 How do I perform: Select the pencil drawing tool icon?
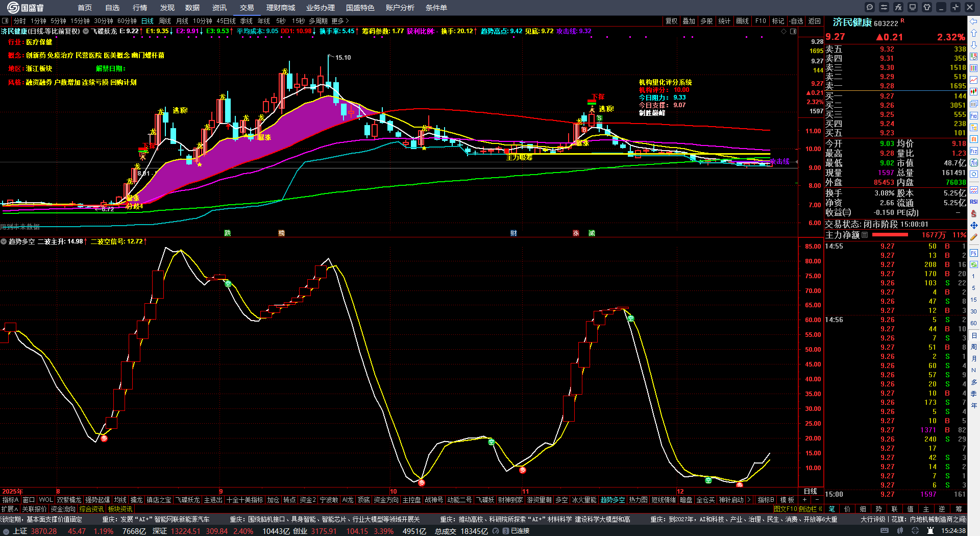[x=974, y=237]
